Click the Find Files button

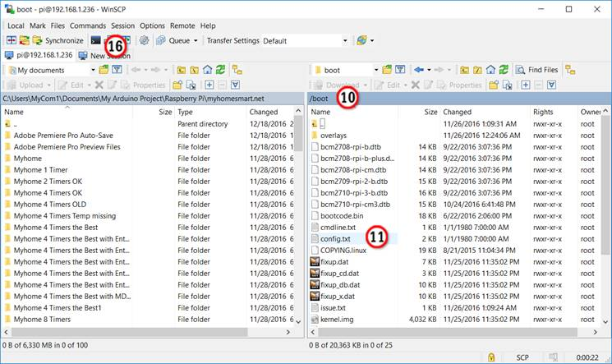pyautogui.click(x=537, y=70)
